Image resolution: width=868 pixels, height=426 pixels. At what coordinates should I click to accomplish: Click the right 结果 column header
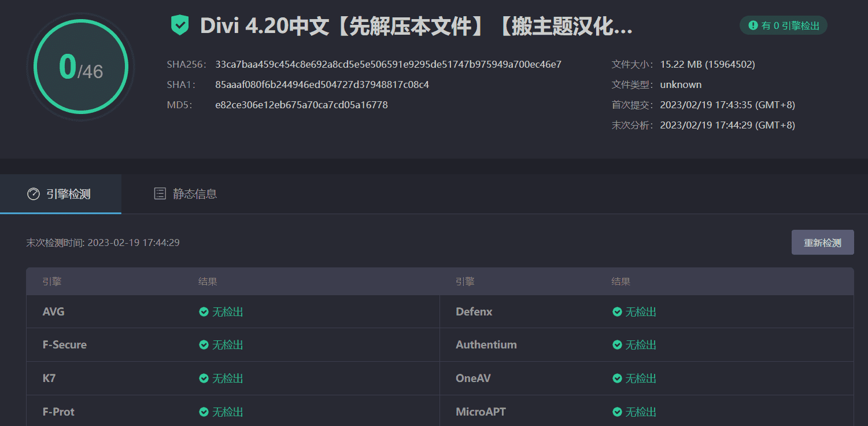click(621, 282)
